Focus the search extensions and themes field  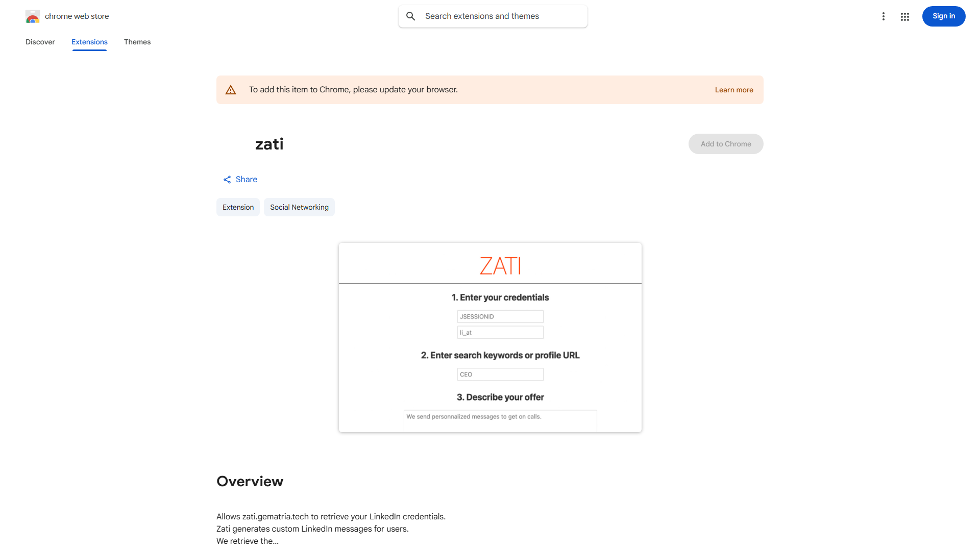click(x=493, y=16)
